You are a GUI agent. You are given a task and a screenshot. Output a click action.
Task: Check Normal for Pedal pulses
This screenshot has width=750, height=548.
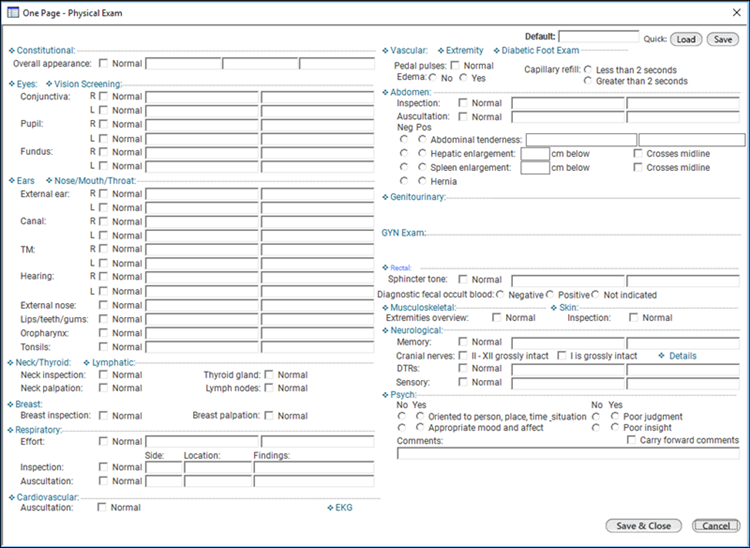[x=455, y=66]
